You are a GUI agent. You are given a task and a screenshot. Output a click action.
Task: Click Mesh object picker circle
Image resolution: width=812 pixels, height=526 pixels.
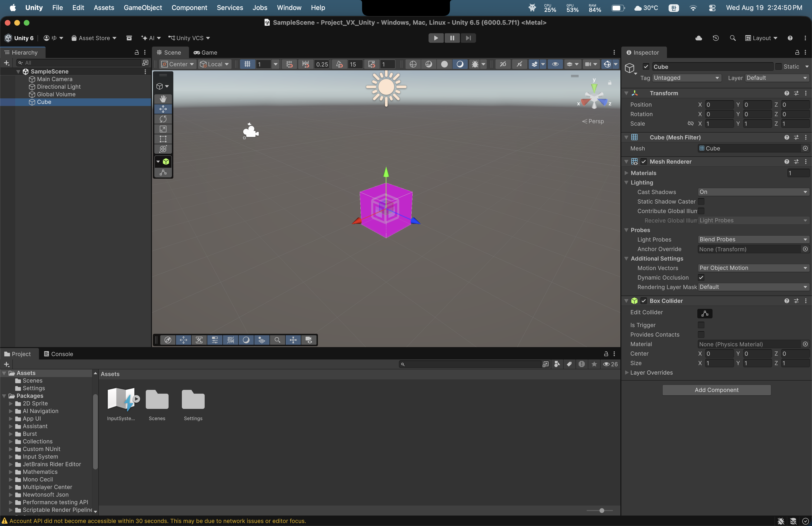(x=805, y=148)
